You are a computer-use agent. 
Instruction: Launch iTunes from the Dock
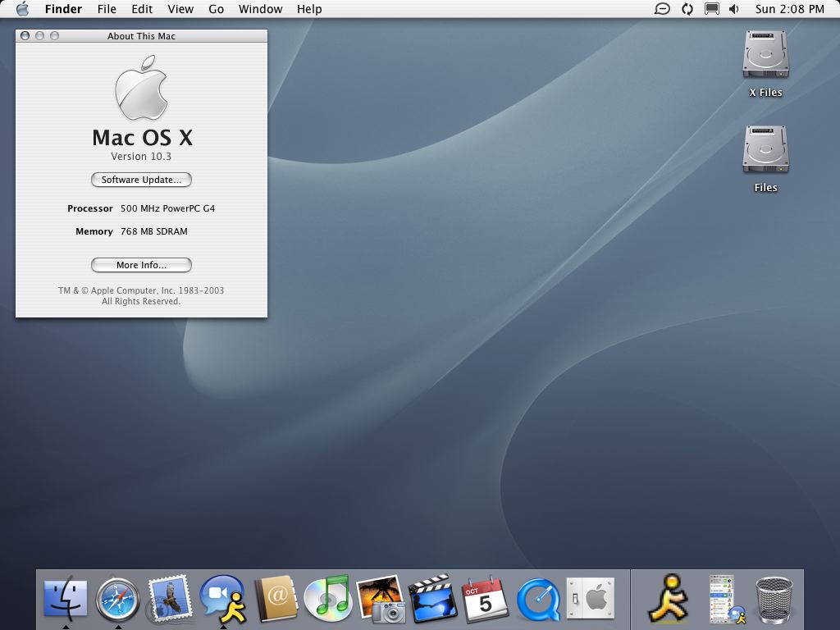pos(327,599)
